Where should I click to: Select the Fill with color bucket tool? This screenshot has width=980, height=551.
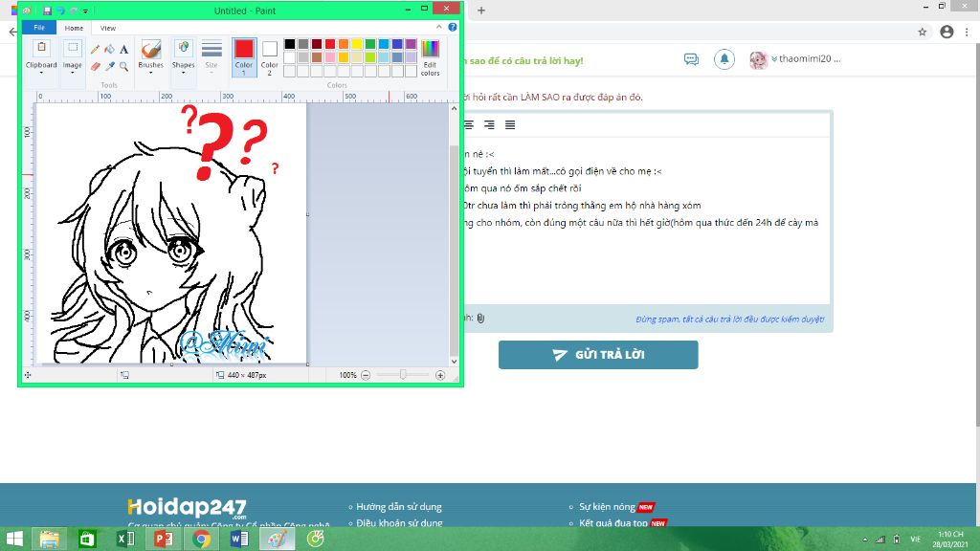[x=109, y=50]
